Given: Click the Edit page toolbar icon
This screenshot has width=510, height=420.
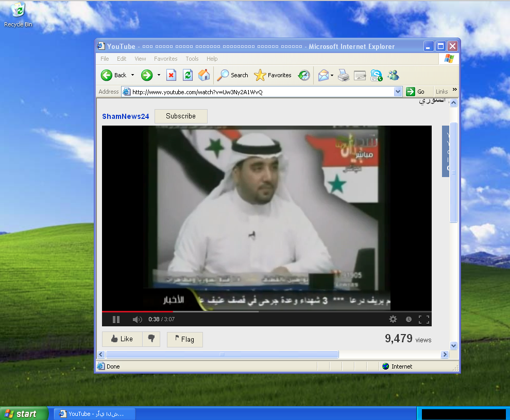Looking at the screenshot, I should [360, 75].
